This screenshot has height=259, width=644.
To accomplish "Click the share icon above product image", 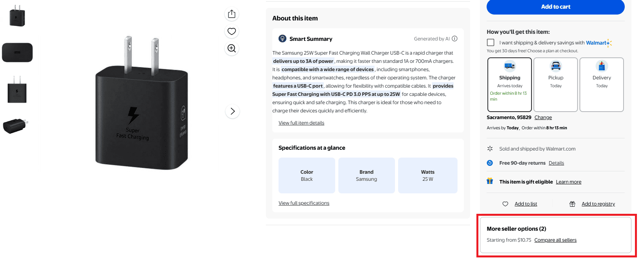I will (x=232, y=14).
